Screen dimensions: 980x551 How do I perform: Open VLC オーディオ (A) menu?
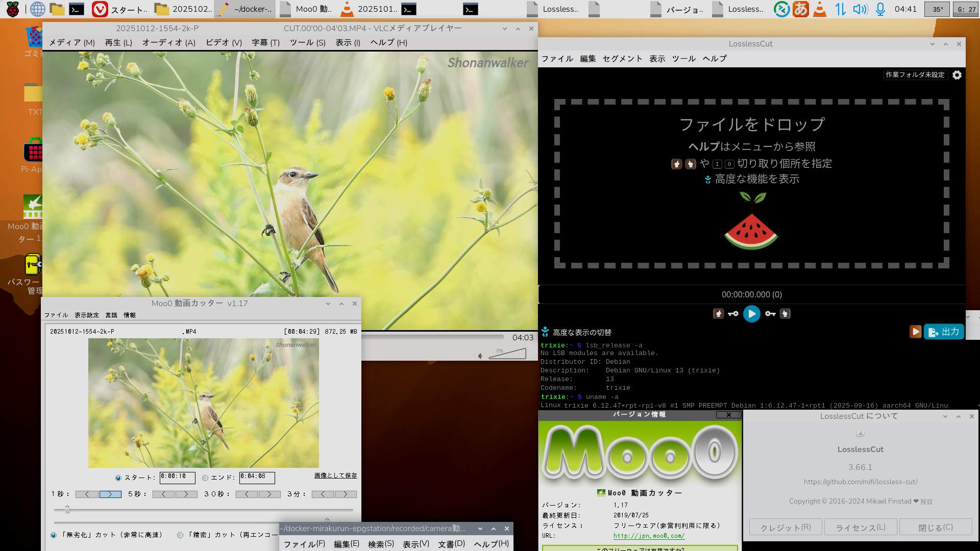point(168,43)
